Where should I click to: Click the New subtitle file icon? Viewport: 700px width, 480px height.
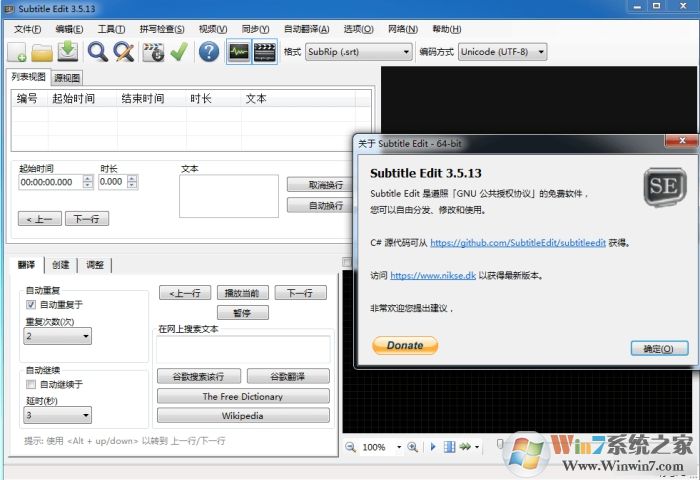tap(18, 51)
